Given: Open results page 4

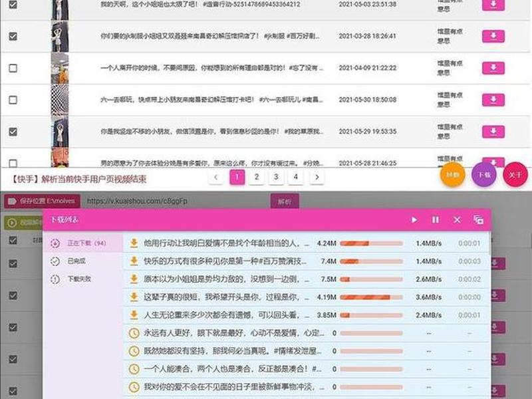Looking at the screenshot, I should 296,177.
